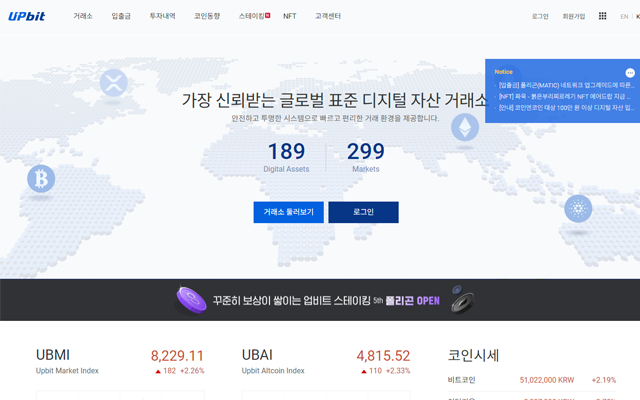Viewport: 640px width, 400px height.
Task: Open the 코인동향 menu
Action: tap(207, 16)
